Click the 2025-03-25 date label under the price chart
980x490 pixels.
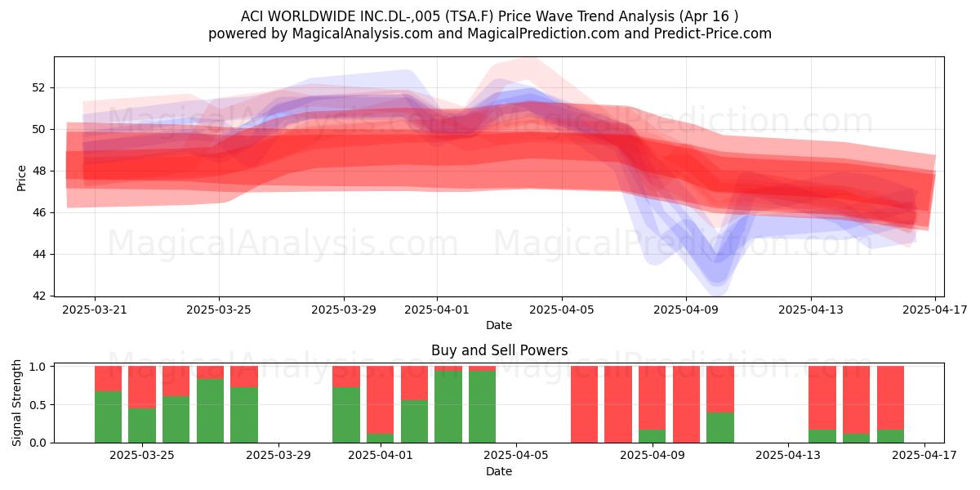[x=219, y=310]
